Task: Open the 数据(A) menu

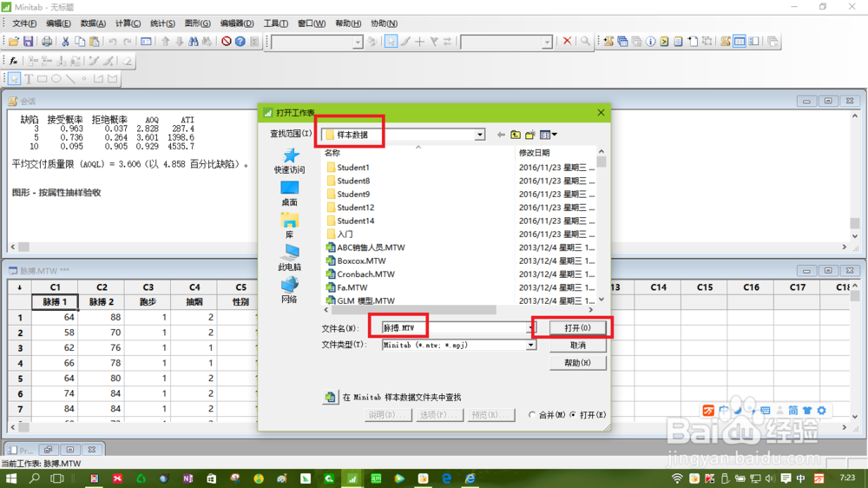Action: point(93,23)
